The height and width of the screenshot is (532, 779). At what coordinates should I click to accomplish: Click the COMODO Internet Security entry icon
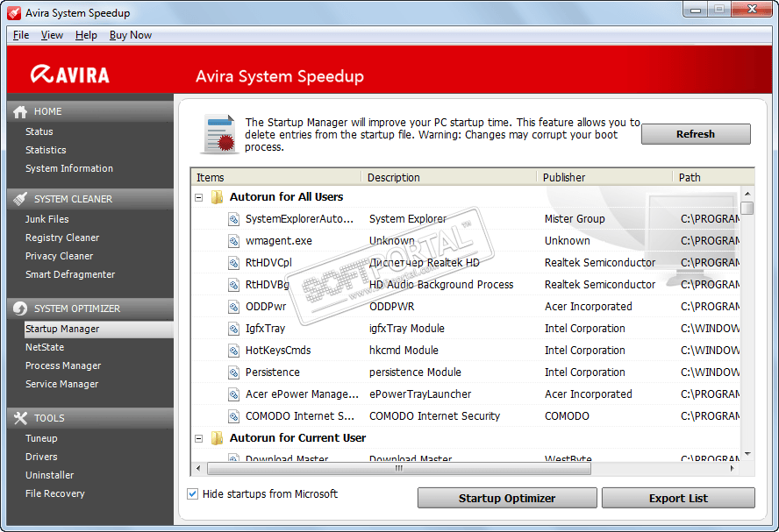point(234,416)
